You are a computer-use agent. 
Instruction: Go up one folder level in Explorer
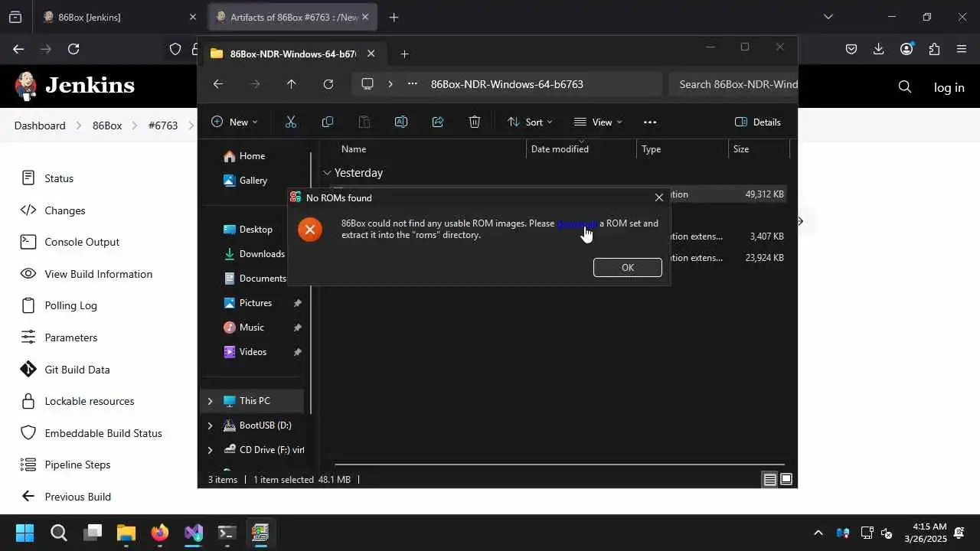click(291, 84)
